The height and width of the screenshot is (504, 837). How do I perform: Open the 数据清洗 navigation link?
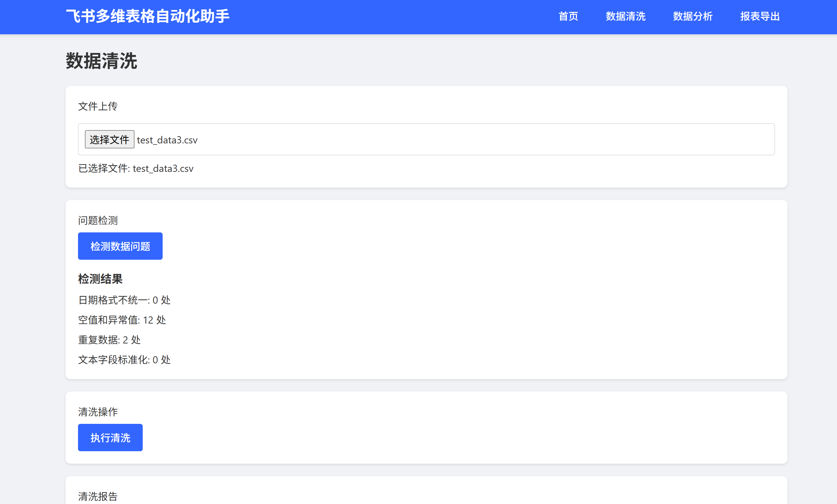[x=625, y=16]
